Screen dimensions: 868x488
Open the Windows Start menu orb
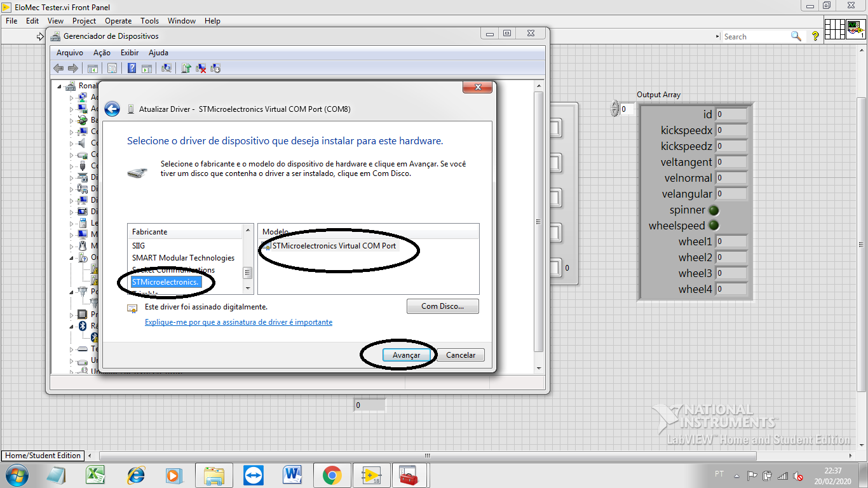17,475
